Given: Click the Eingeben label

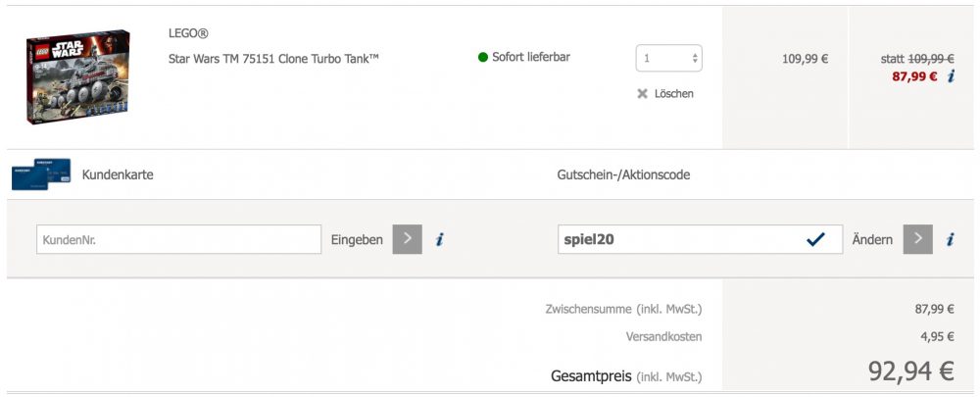Looking at the screenshot, I should point(357,239).
